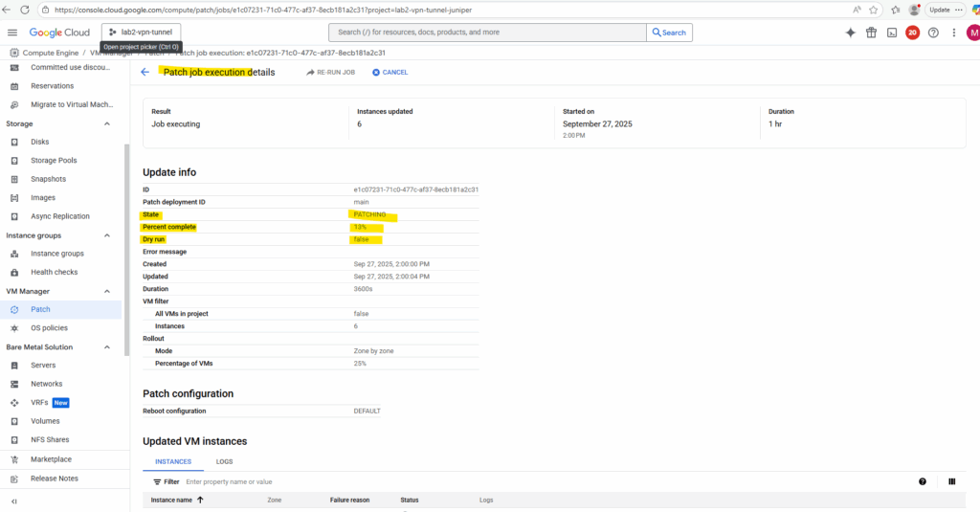This screenshot has height=512, width=980.
Task: Click the RE-RUN JOB button
Action: tap(330, 73)
